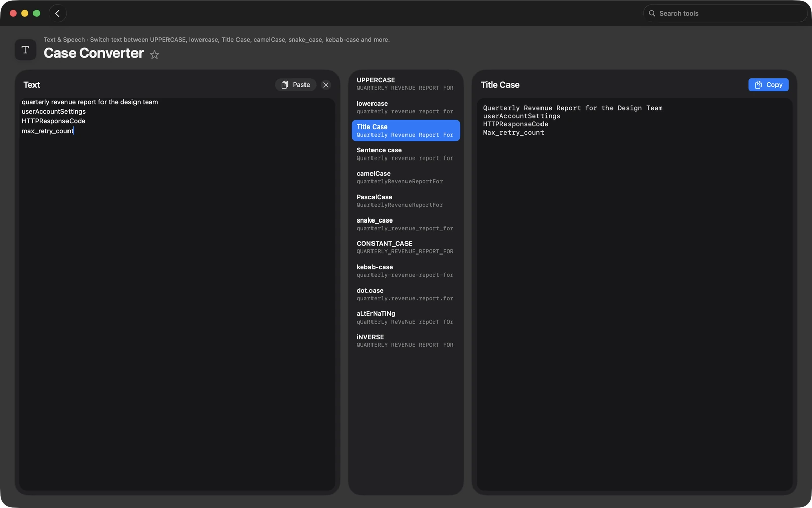The image size is (812, 508).
Task: Click input line 'HTTPResponseCode'
Action: [54, 121]
